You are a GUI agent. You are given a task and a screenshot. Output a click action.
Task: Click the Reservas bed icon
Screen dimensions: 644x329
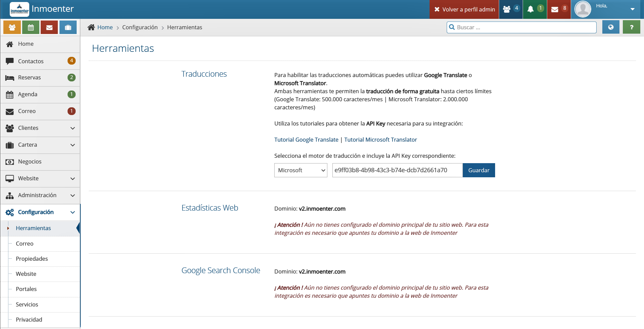coord(10,78)
